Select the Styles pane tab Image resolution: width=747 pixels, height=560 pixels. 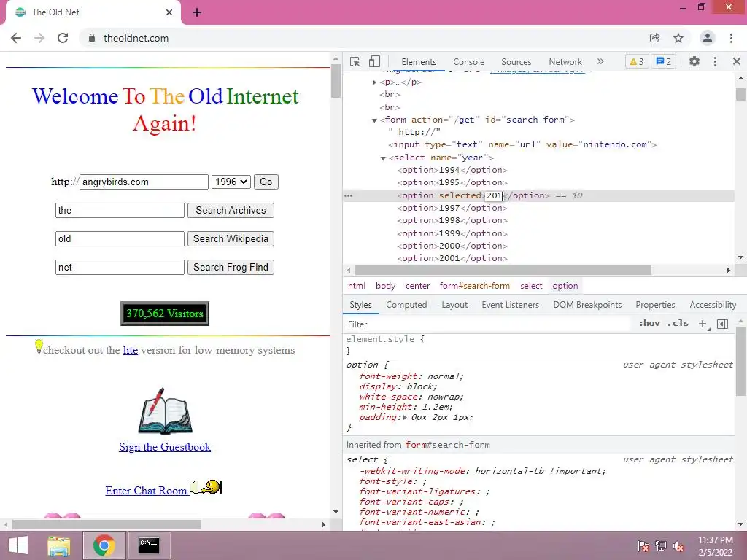pos(360,305)
